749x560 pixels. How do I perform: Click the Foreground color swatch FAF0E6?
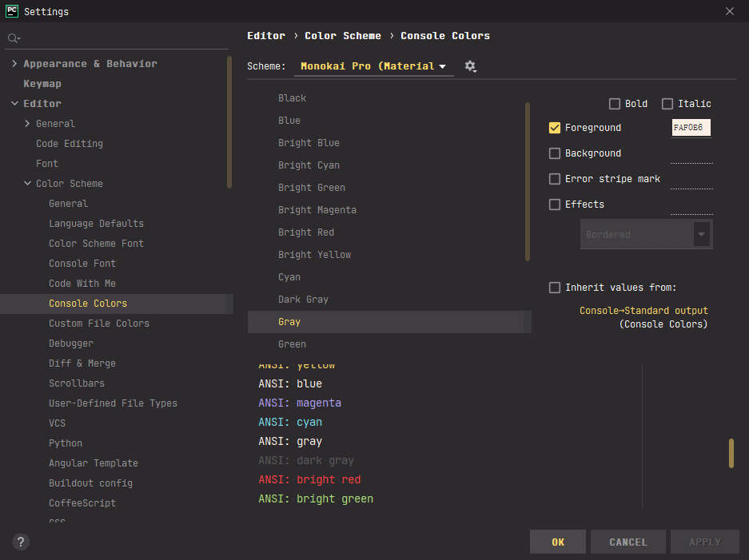click(x=691, y=128)
